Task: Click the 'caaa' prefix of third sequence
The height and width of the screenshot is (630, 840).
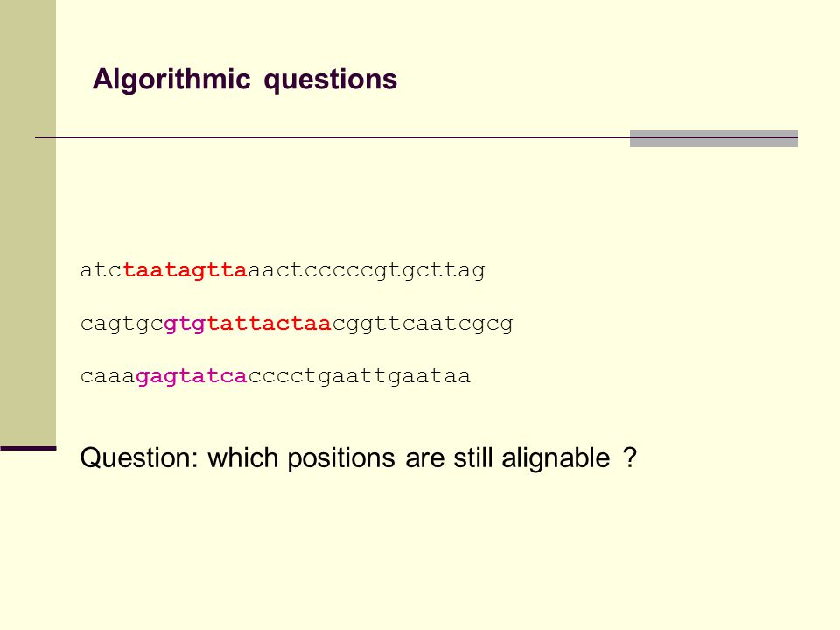Action: [108, 376]
